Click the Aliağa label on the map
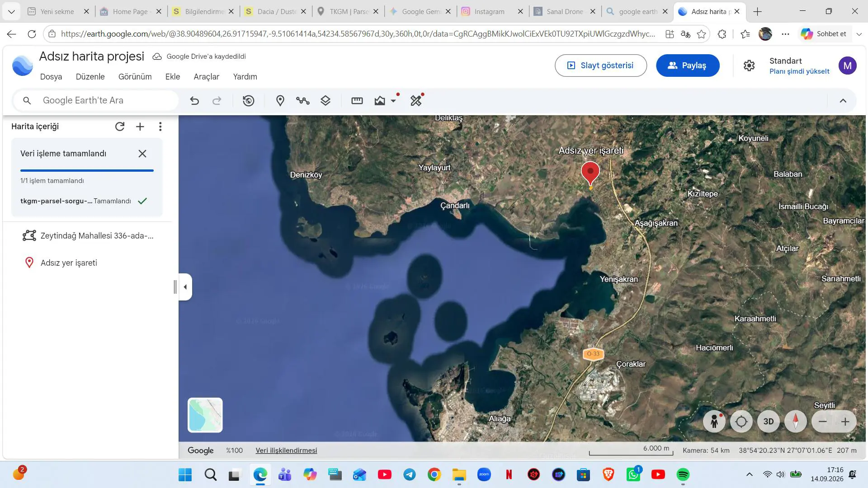Screen dimensions: 868x488 (500, 419)
